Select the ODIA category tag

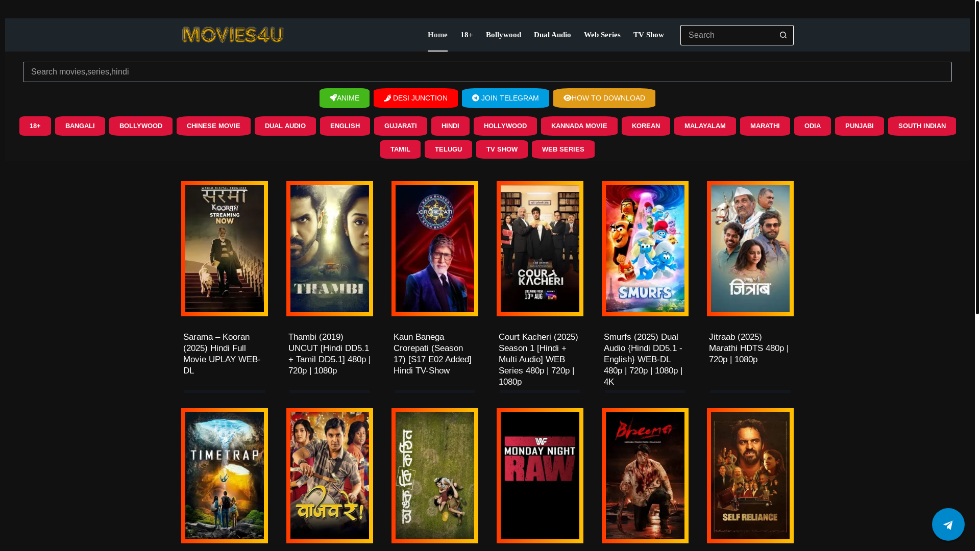pyautogui.click(x=813, y=126)
